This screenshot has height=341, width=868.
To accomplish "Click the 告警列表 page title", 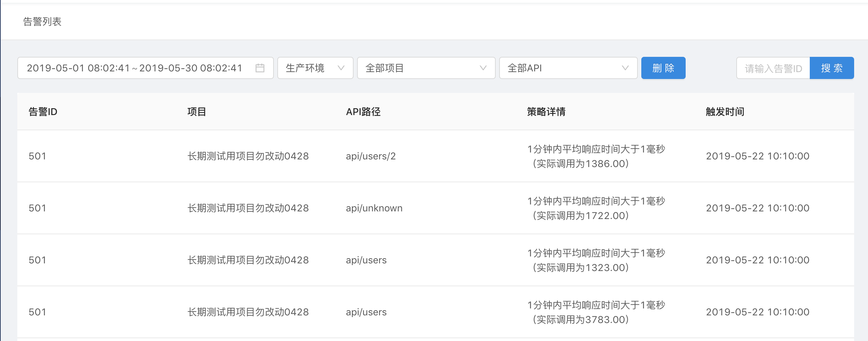I will click(42, 21).
